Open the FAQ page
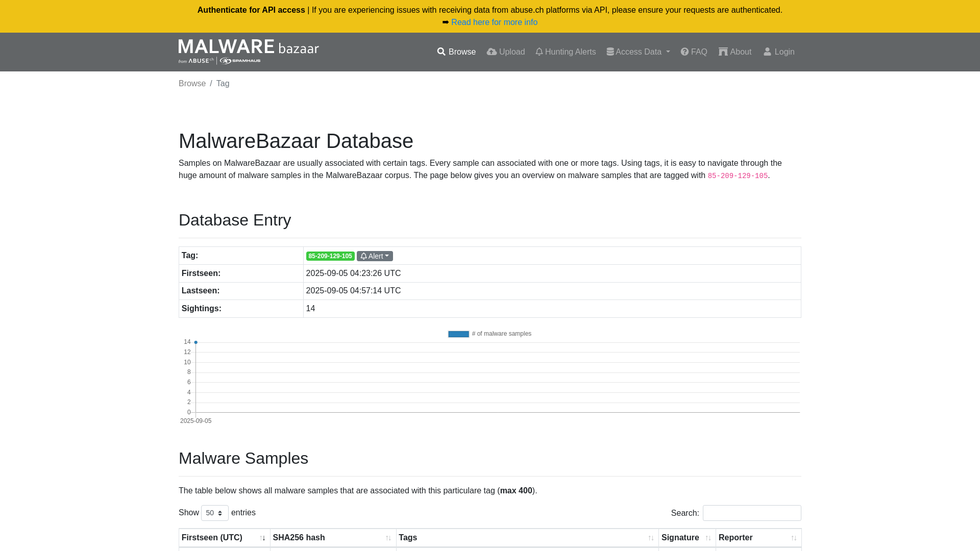This screenshot has width=980, height=551. tap(694, 52)
